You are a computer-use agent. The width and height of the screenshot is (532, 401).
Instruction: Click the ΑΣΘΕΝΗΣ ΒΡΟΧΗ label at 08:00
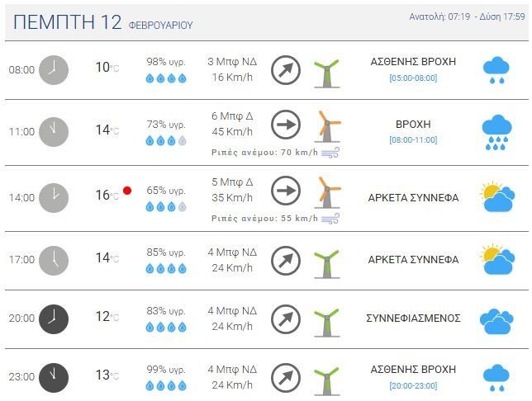coord(413,63)
